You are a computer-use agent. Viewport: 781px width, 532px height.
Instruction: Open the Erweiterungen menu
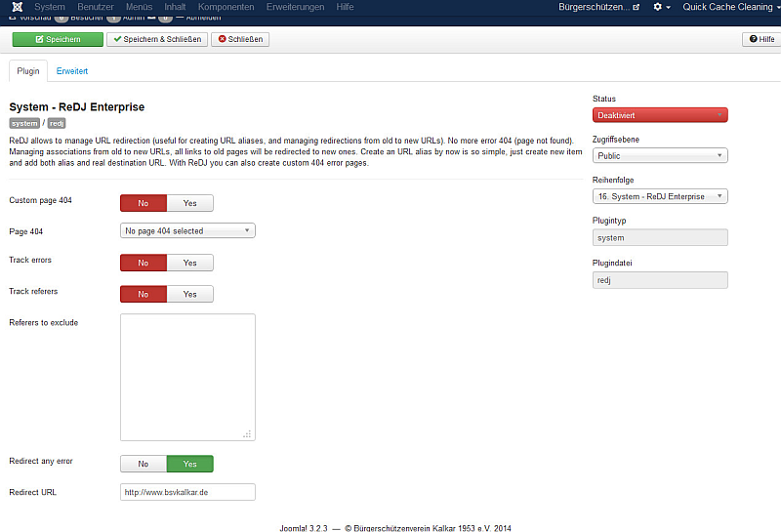295,7
